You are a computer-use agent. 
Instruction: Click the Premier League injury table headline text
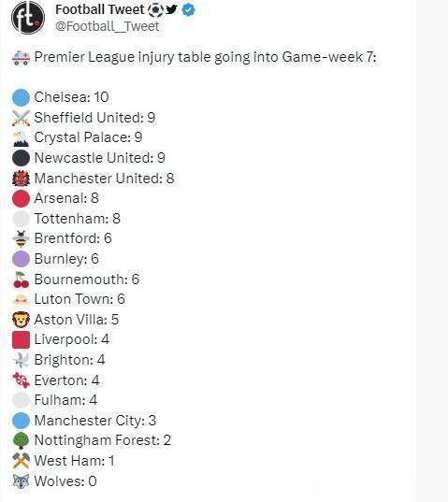205,57
